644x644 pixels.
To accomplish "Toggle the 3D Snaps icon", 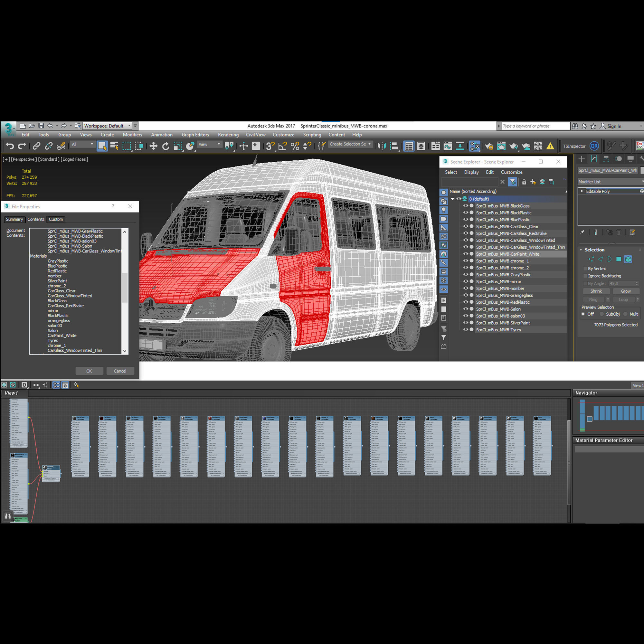I will coord(270,146).
